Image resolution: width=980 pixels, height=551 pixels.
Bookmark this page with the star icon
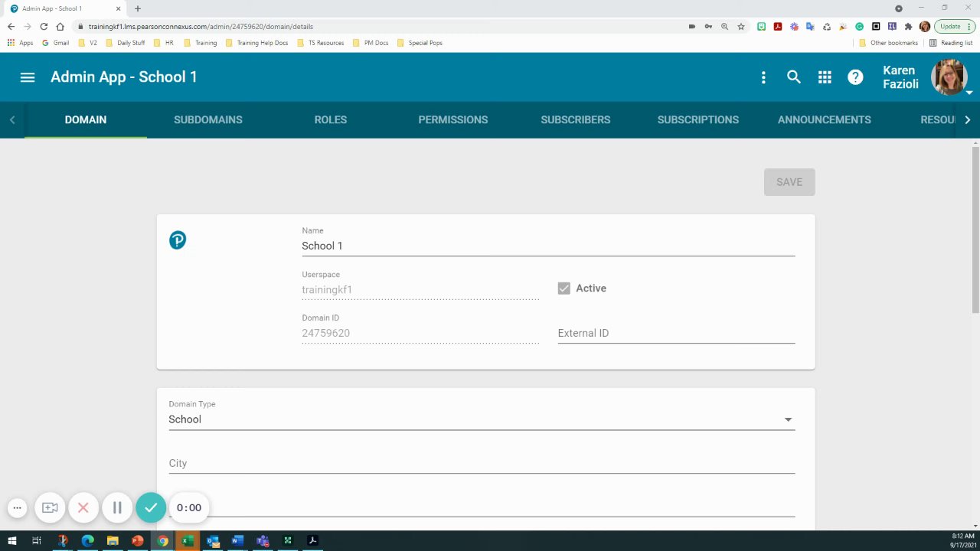[x=741, y=26]
